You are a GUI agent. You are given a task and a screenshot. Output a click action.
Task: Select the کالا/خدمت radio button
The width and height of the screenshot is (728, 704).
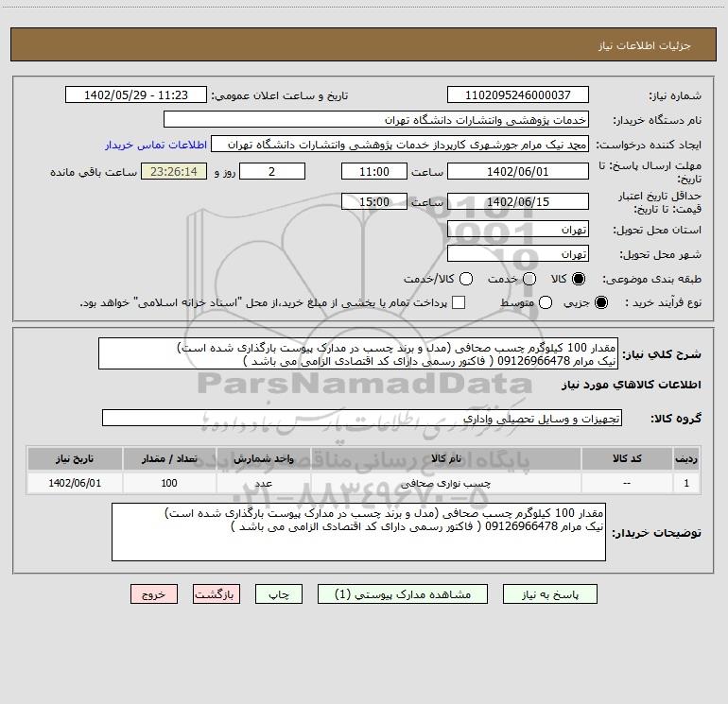tap(466, 279)
